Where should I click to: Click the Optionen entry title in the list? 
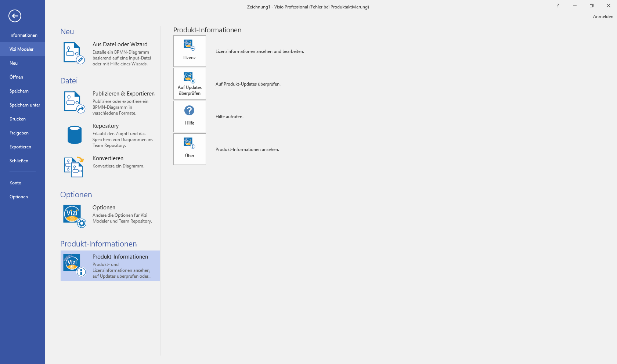(x=104, y=208)
